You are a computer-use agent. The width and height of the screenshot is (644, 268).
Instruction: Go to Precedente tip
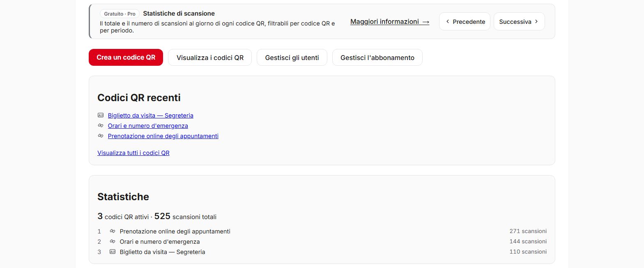pyautogui.click(x=465, y=21)
